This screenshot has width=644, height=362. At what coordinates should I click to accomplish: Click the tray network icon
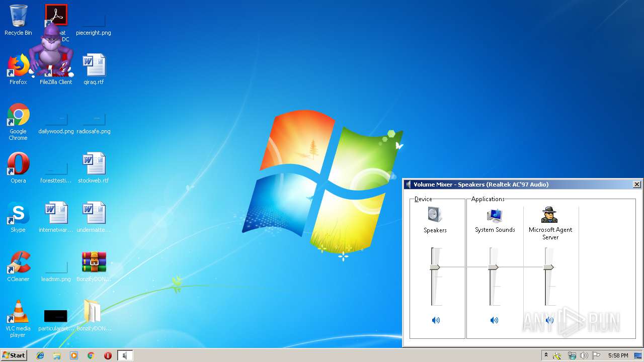(x=572, y=355)
